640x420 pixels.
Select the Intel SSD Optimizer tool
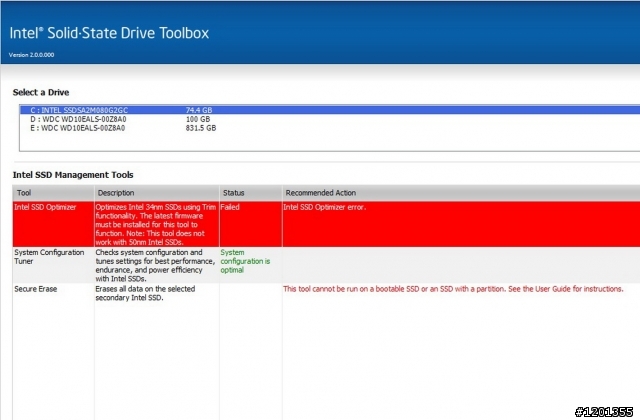point(45,207)
